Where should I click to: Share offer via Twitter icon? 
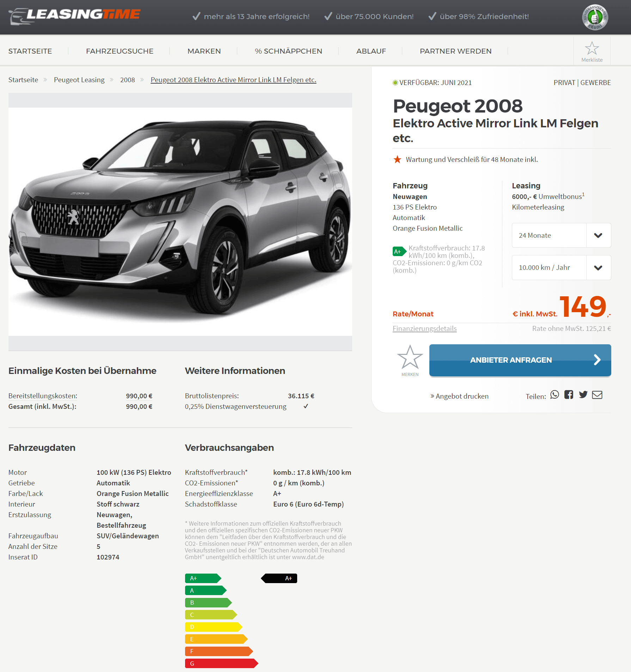click(583, 395)
